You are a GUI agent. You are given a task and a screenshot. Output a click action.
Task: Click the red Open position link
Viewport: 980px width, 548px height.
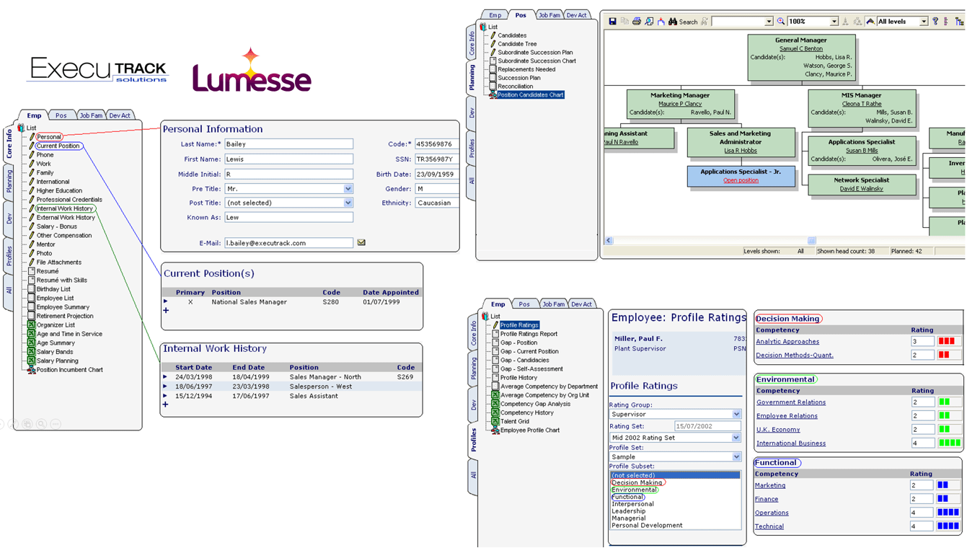coord(741,180)
